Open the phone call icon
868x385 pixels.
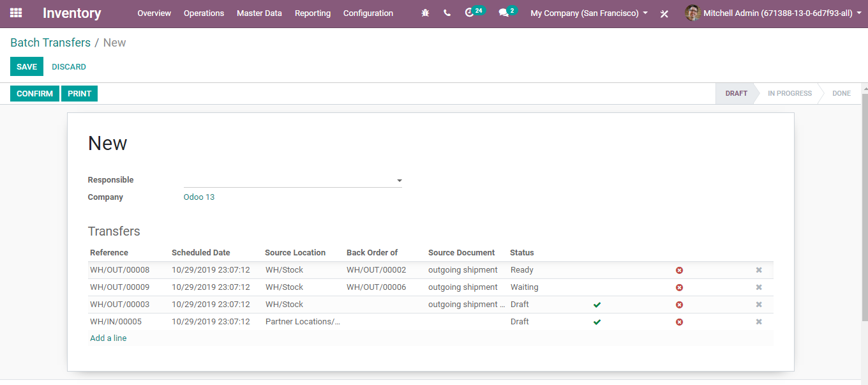pos(447,13)
